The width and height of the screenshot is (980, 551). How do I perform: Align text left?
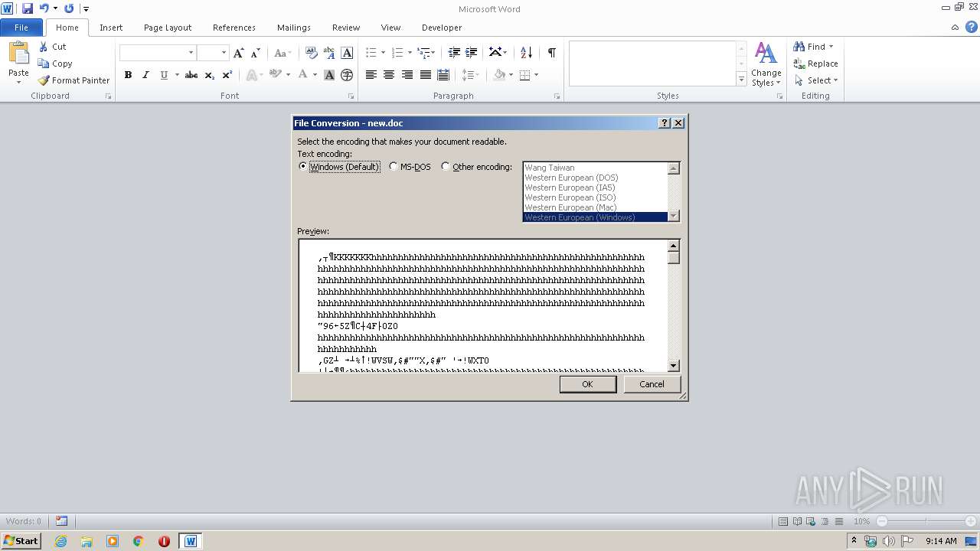click(x=371, y=75)
